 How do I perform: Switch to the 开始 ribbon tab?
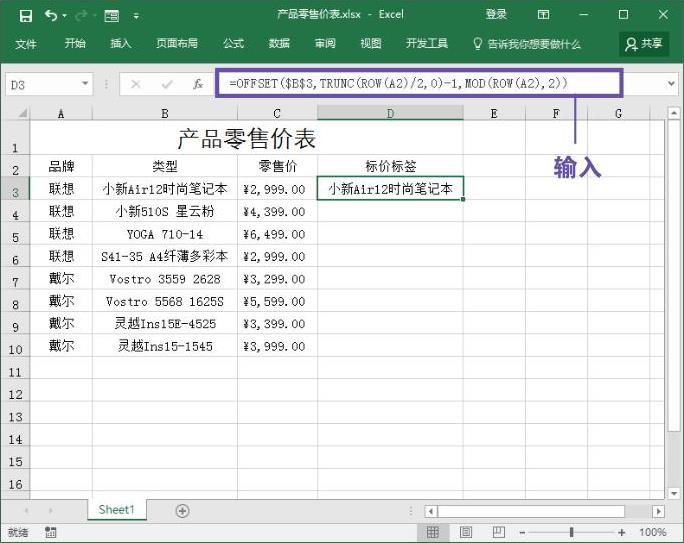(x=75, y=43)
